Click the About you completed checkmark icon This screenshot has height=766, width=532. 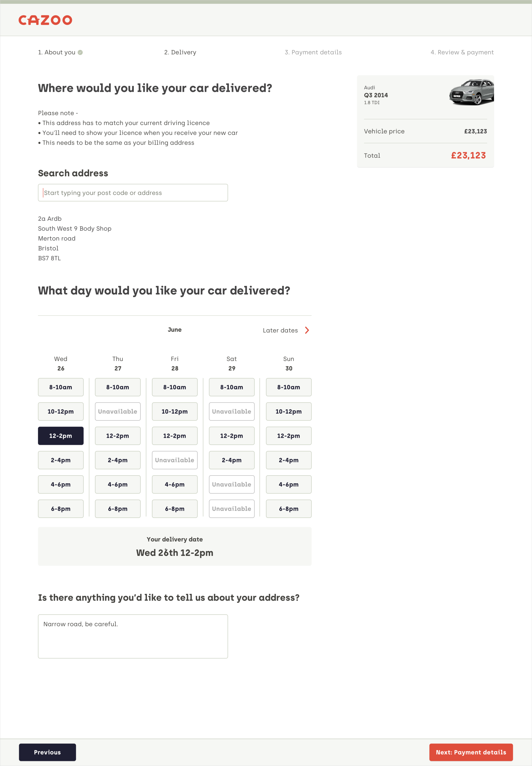80,52
